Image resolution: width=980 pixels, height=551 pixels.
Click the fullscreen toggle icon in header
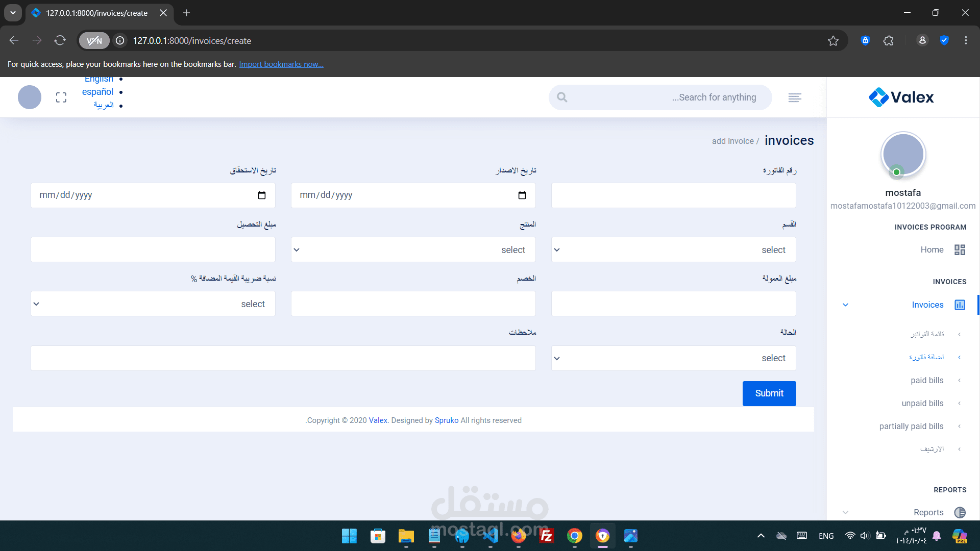point(61,97)
